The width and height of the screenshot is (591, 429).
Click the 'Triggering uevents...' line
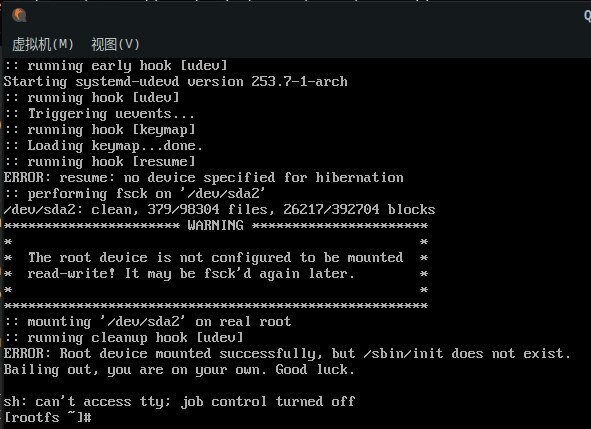(100, 114)
